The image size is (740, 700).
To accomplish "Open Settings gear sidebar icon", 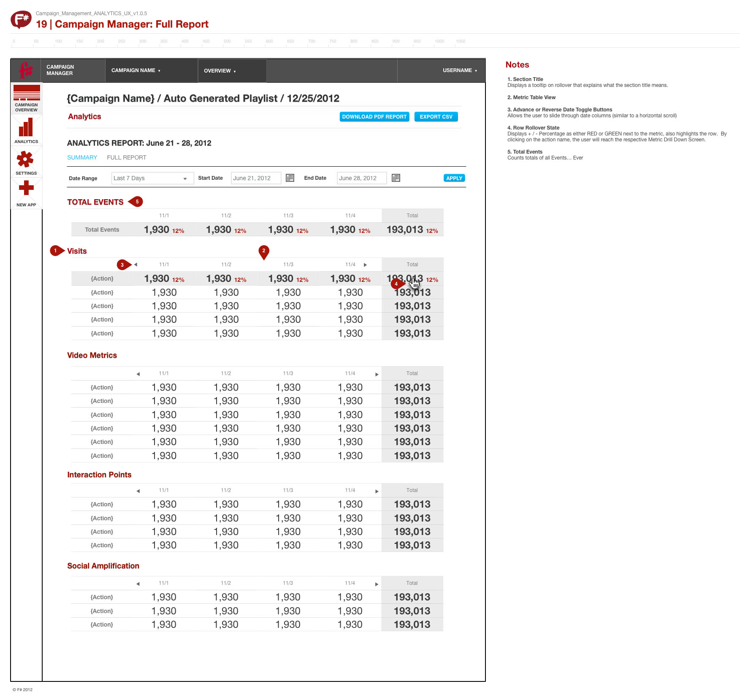I will (x=26, y=162).
